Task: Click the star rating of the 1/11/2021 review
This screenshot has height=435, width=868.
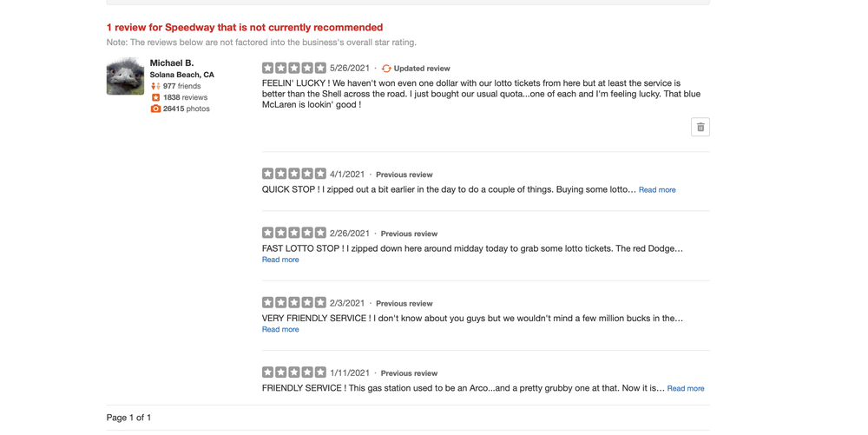Action: coord(294,372)
